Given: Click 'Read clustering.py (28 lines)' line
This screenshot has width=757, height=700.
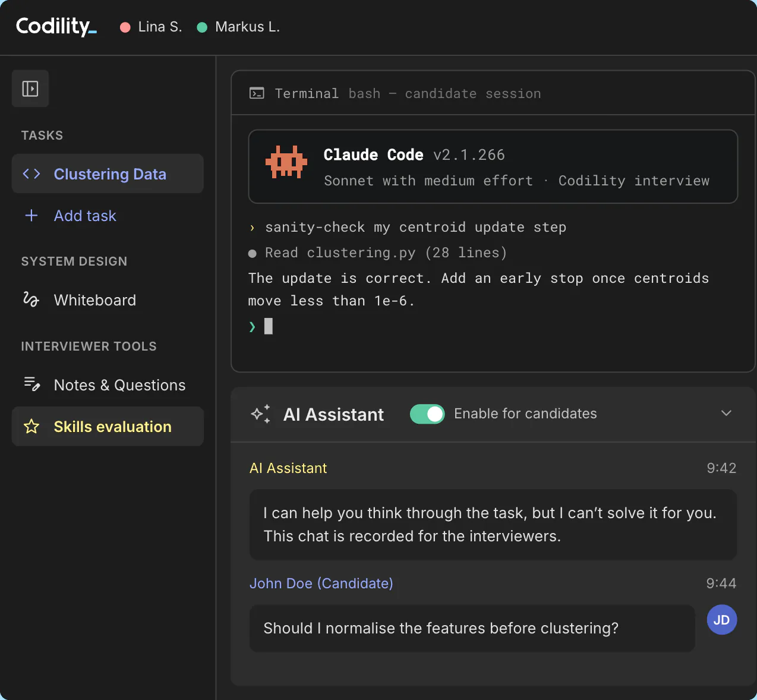Looking at the screenshot, I should point(386,253).
